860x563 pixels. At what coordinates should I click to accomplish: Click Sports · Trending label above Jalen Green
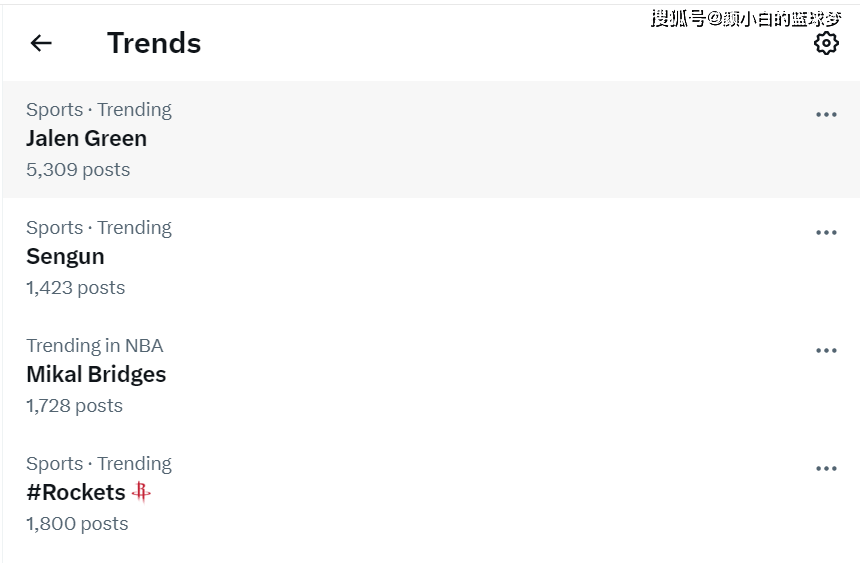click(99, 110)
